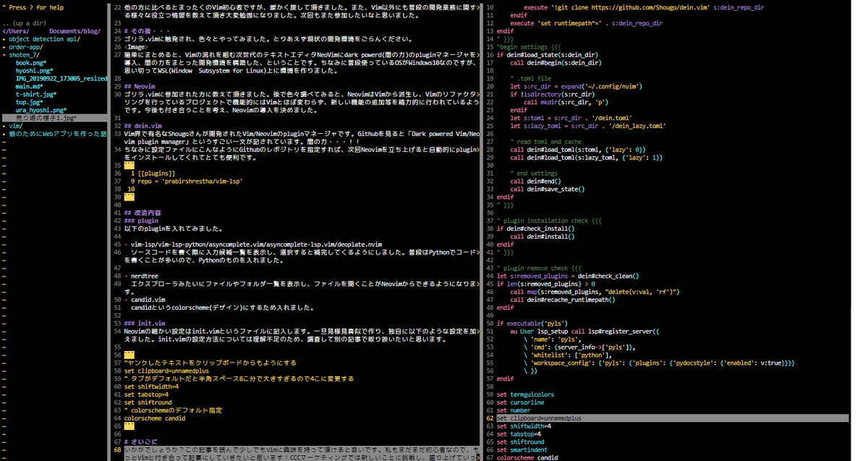Viewport: 868px width, 461px height.
Task: Click the 'let s:lazy_toml' assignment line
Action: (x=588, y=125)
